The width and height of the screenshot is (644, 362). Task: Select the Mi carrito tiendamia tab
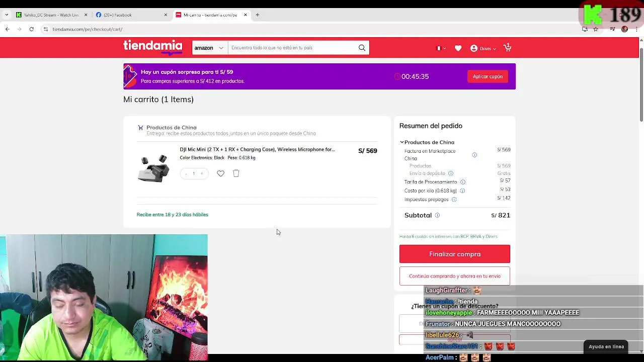[x=210, y=15]
